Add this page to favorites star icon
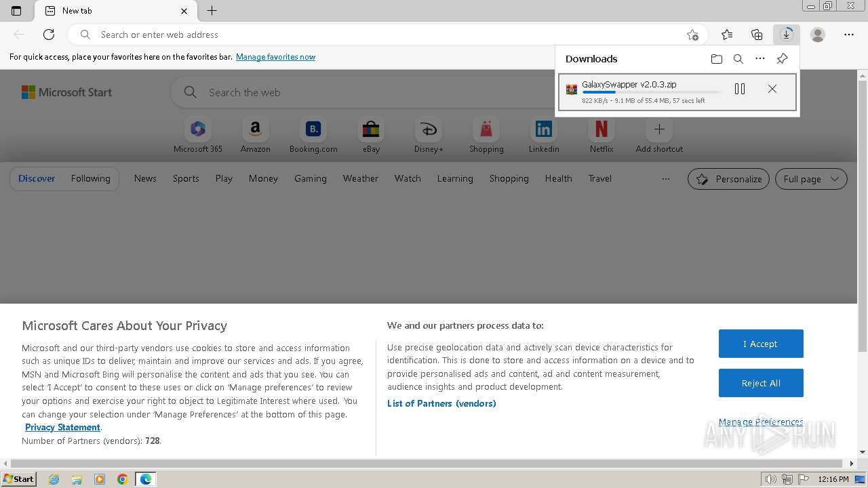 [x=692, y=35]
